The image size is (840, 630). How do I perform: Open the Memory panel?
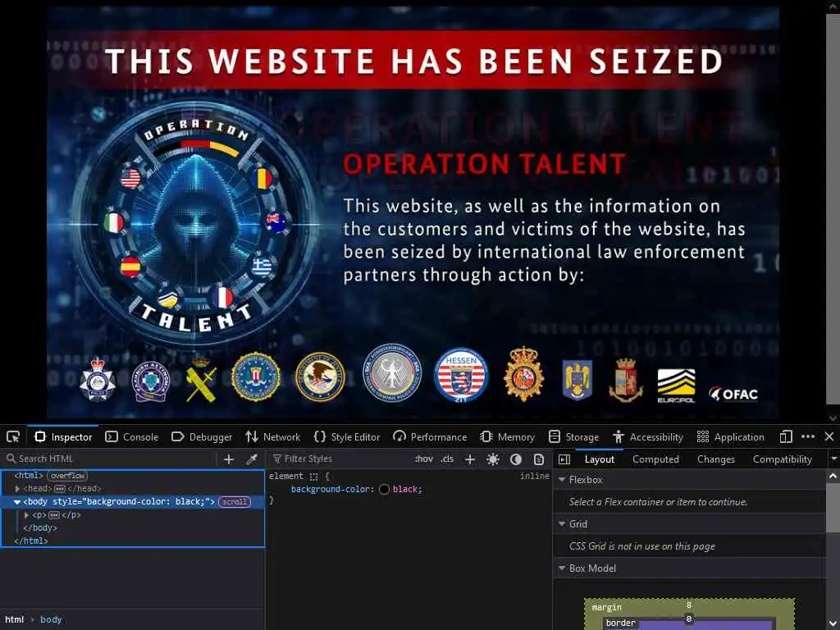tap(507, 436)
